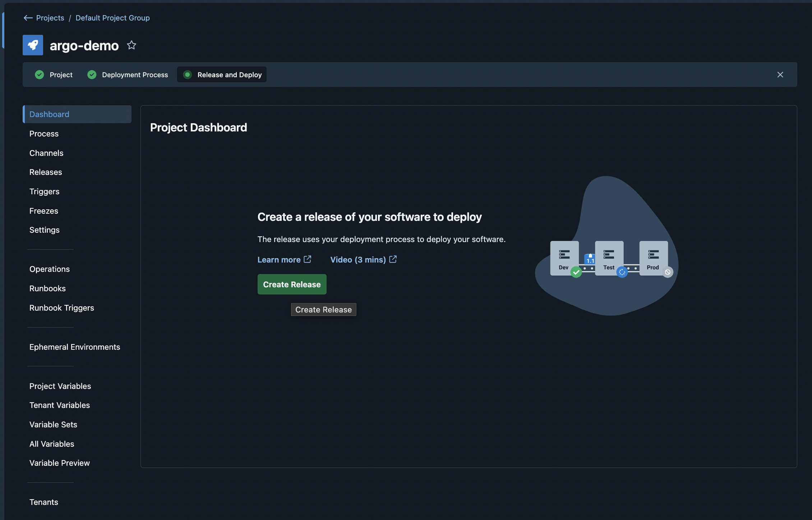
Task: Click the Test environment card in illustration
Action: coord(609,258)
